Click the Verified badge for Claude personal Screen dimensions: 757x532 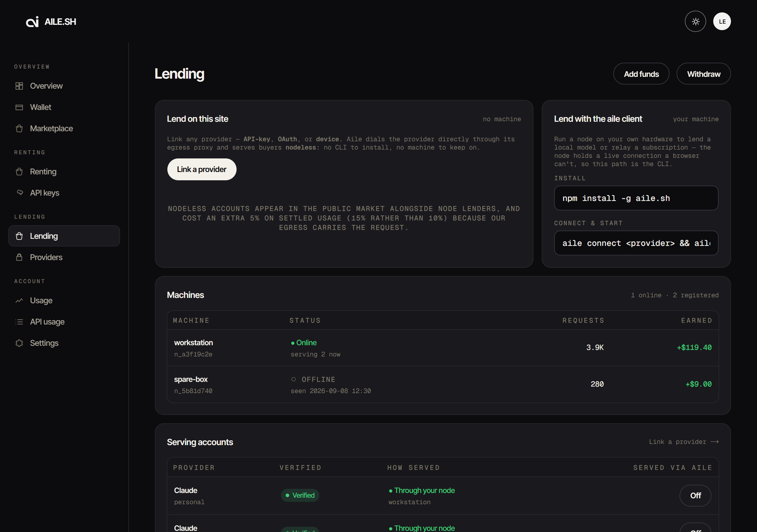(x=300, y=495)
